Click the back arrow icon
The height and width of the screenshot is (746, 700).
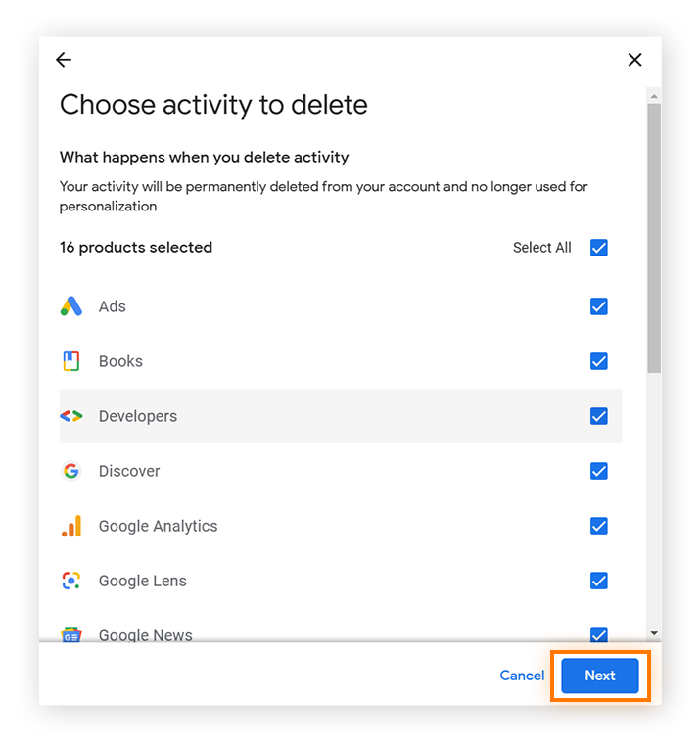64,60
